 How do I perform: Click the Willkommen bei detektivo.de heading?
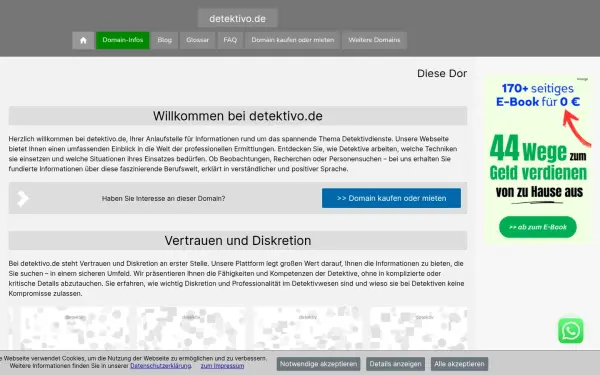coord(238,116)
